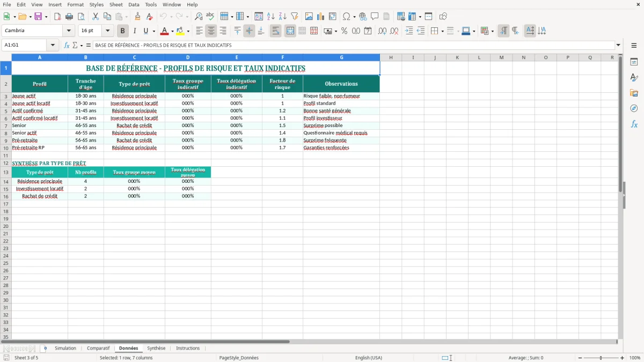Align text left
Screen dimensions: 644x362
tap(200, 31)
